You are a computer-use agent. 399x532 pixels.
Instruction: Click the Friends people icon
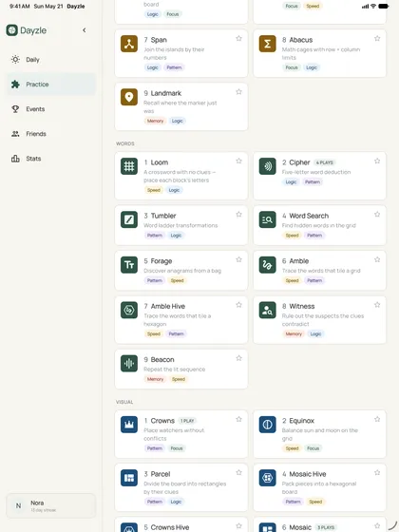[x=15, y=134]
